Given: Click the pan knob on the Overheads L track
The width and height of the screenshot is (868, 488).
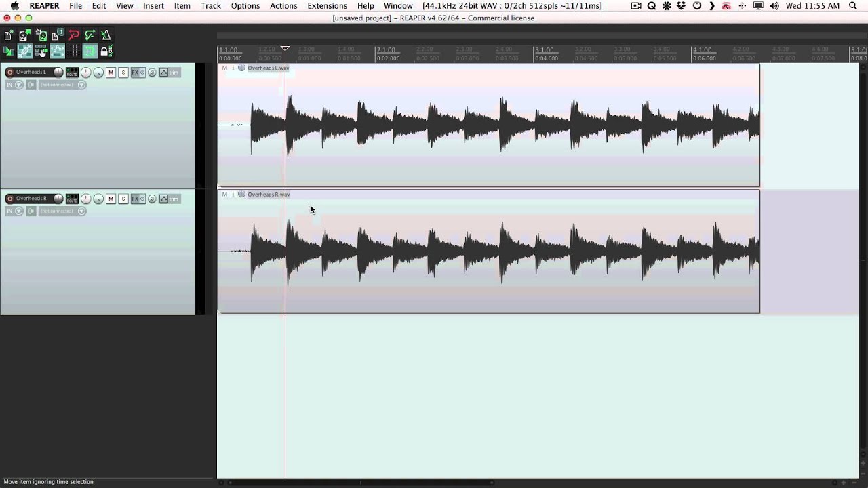Looking at the screenshot, I should 86,73.
